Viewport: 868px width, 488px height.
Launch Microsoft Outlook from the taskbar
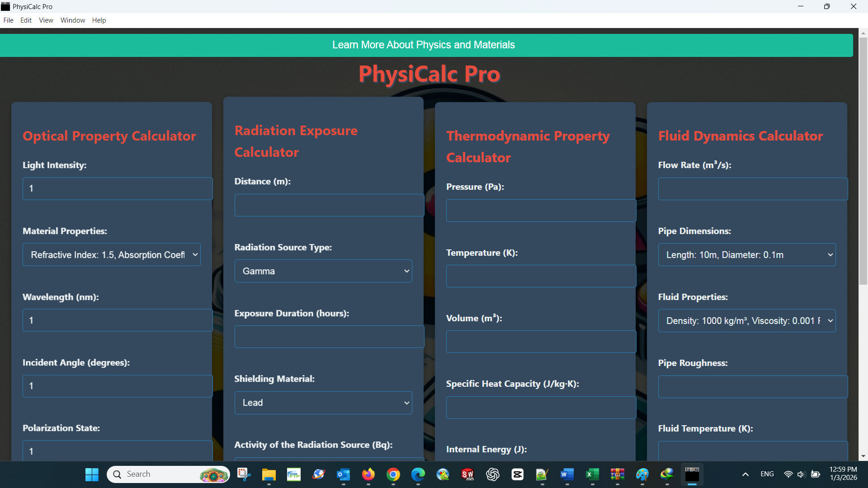(x=344, y=474)
